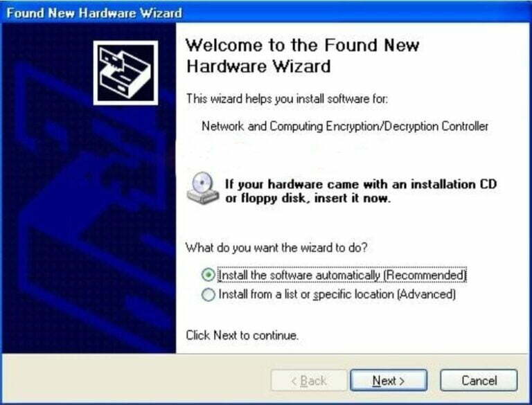Click the Cancel button
The height and width of the screenshot is (405, 532).
[479, 380]
